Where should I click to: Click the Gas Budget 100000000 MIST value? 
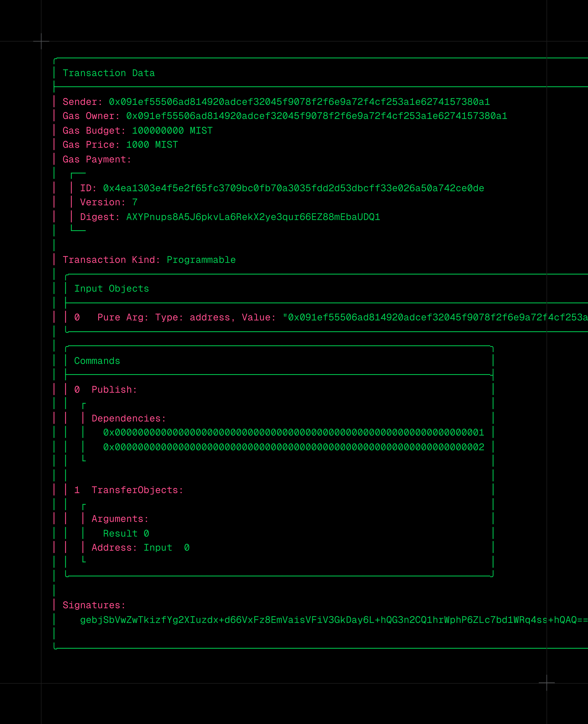[172, 130]
